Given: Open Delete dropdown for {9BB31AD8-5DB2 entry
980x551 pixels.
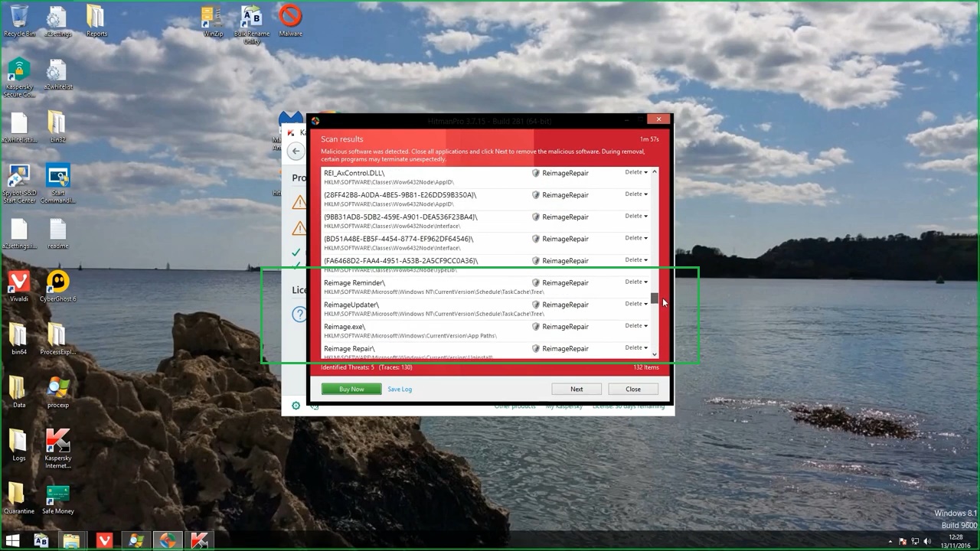Looking at the screenshot, I should coord(636,217).
